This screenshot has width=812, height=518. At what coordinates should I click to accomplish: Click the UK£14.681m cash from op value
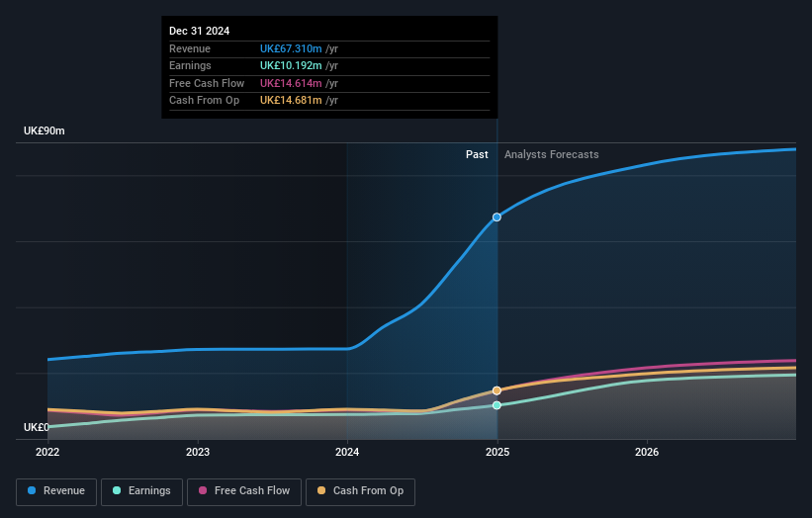point(291,101)
